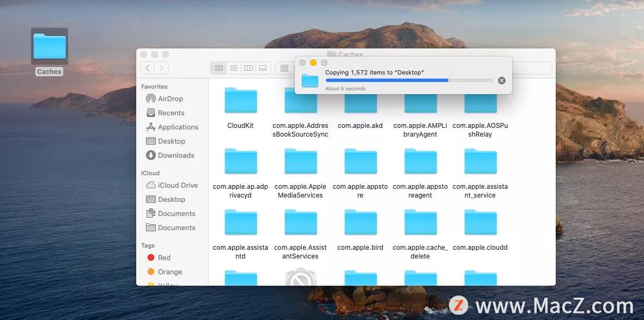Open Desktop under iCloud
The width and height of the screenshot is (644, 320).
pos(166,199)
